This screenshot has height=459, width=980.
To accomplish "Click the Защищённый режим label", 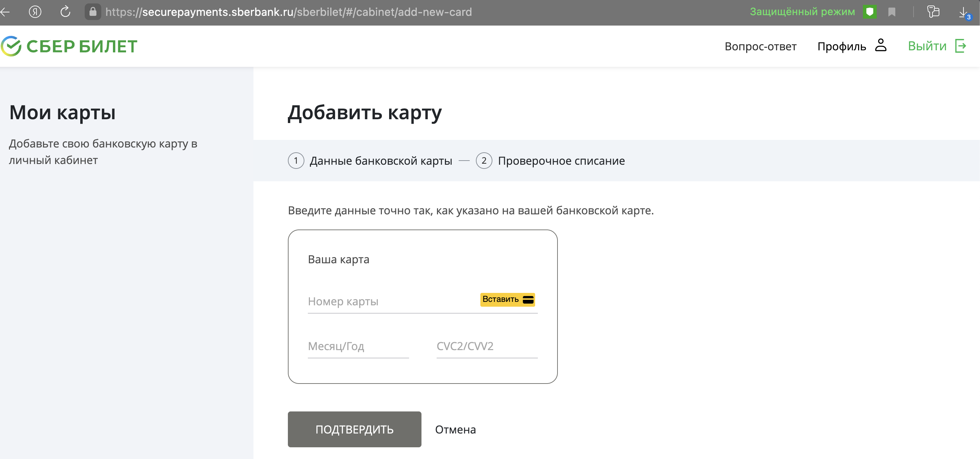I will (x=802, y=12).
